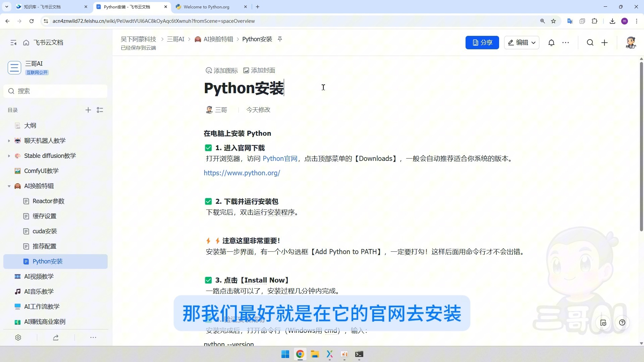Open the Chrome zoom magnifier icon
This screenshot has height=362, width=644.
point(542,21)
